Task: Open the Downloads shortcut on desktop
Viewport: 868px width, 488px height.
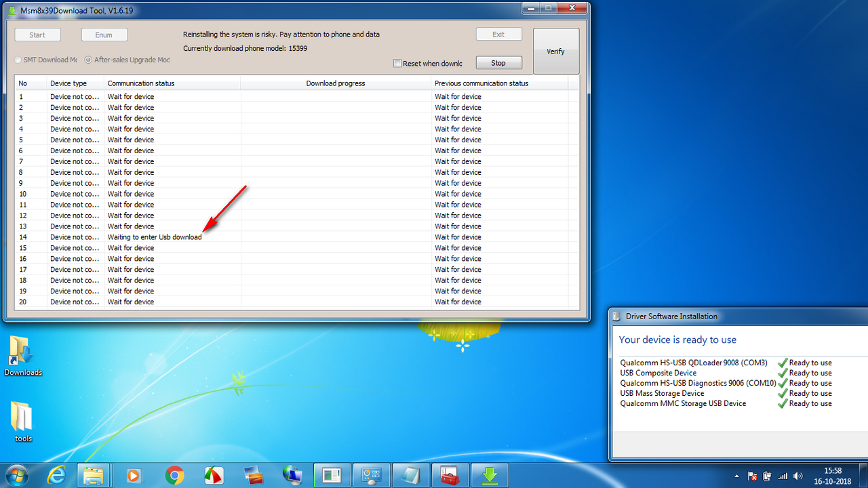Action: tap(23, 357)
